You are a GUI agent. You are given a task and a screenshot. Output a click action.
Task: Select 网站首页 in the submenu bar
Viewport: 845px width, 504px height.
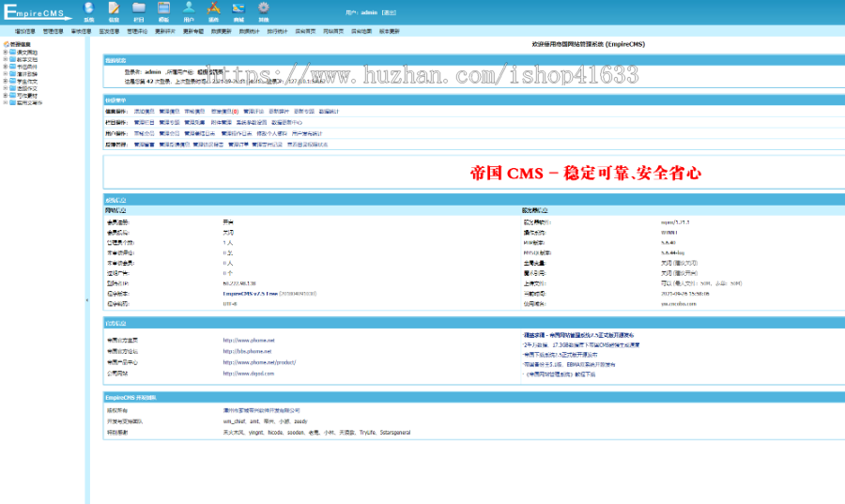click(333, 31)
